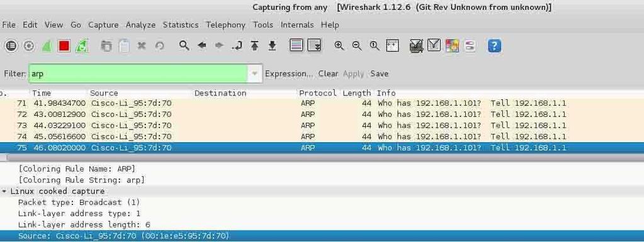
Task: Select highlighted packet row 75
Action: click(322, 148)
